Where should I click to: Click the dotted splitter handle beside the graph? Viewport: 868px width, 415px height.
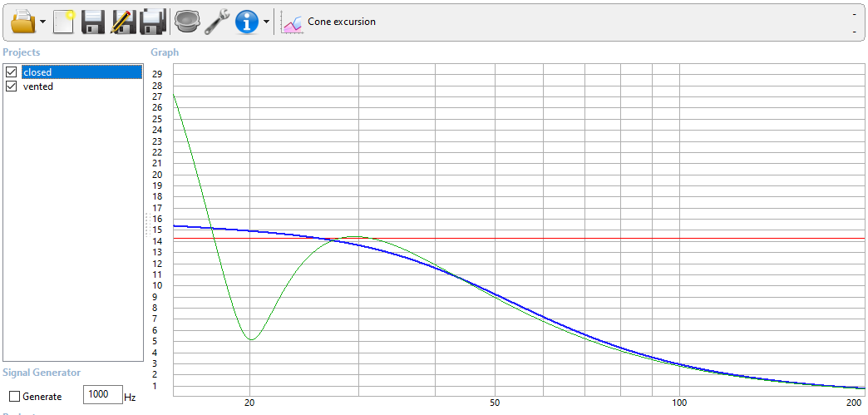tap(147, 225)
